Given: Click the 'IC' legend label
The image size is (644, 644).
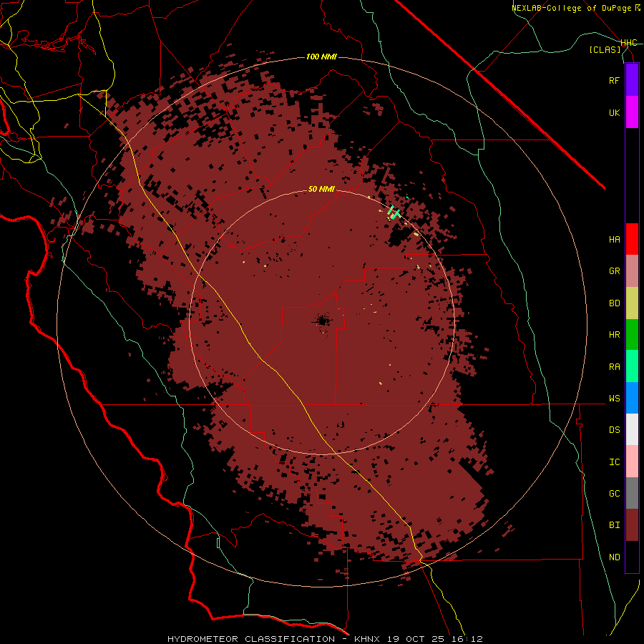Looking at the screenshot, I should click(x=614, y=462).
